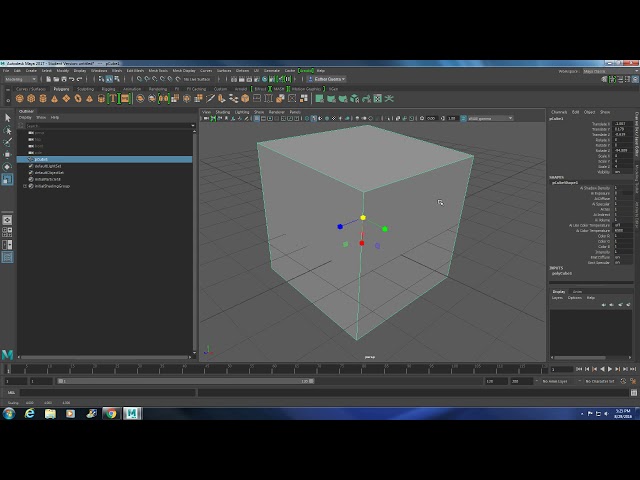Open the Outliner search filter dropdown
The height and width of the screenshot is (480, 640).
click(x=193, y=125)
